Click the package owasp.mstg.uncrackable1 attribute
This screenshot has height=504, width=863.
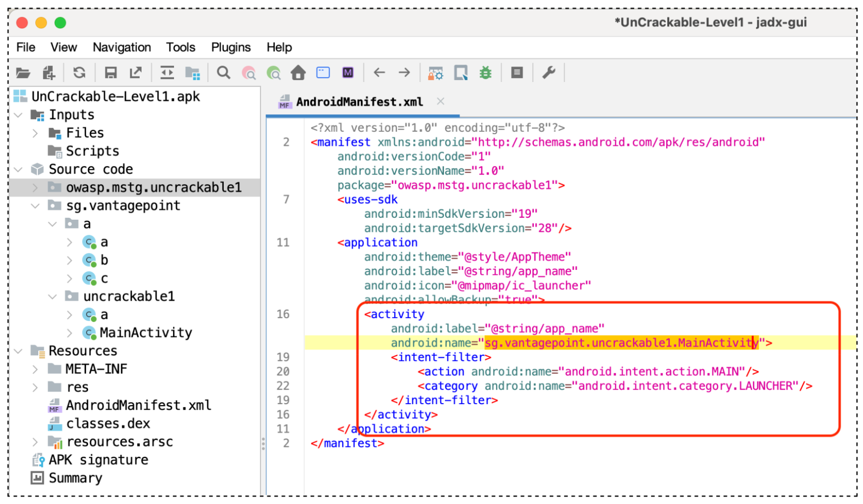coord(451,185)
